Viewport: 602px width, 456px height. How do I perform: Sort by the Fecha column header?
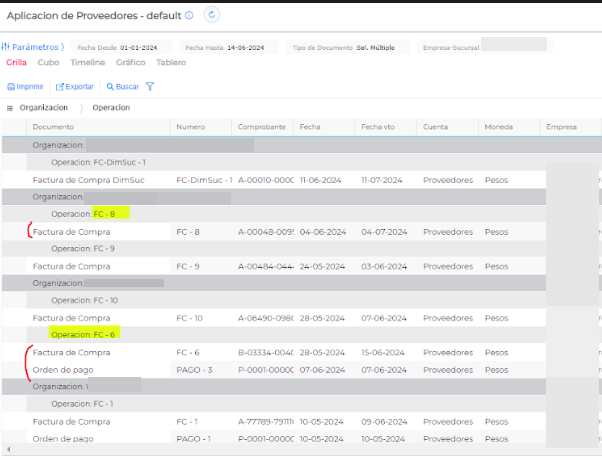pos(324,127)
